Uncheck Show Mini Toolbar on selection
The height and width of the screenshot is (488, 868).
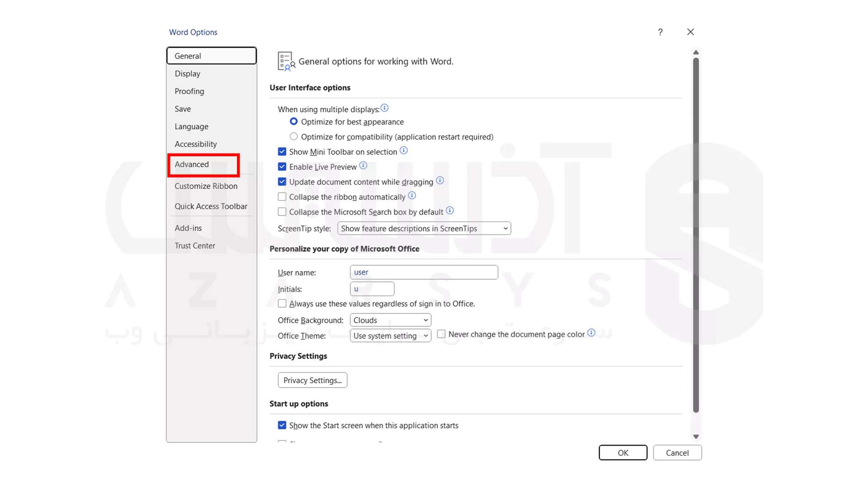[x=282, y=152]
